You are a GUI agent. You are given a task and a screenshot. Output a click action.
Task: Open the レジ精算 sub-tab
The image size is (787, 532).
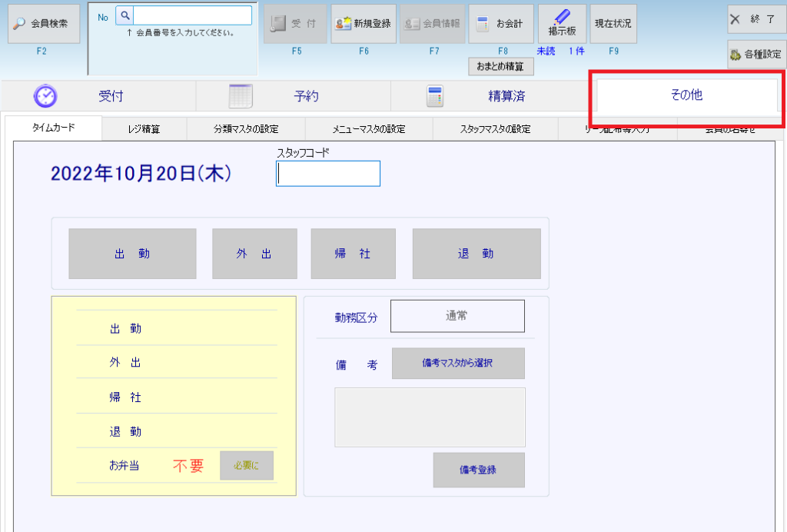[x=144, y=129]
